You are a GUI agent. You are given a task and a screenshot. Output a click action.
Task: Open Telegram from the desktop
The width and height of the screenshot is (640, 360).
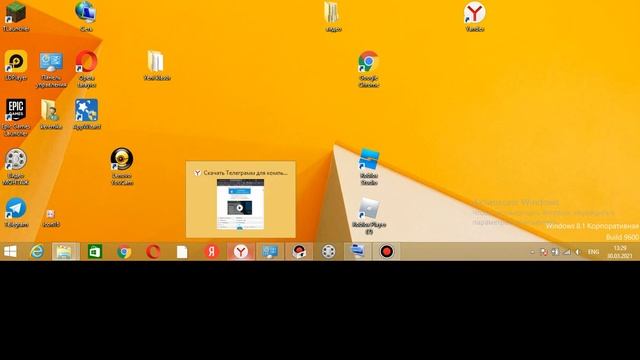point(16,212)
